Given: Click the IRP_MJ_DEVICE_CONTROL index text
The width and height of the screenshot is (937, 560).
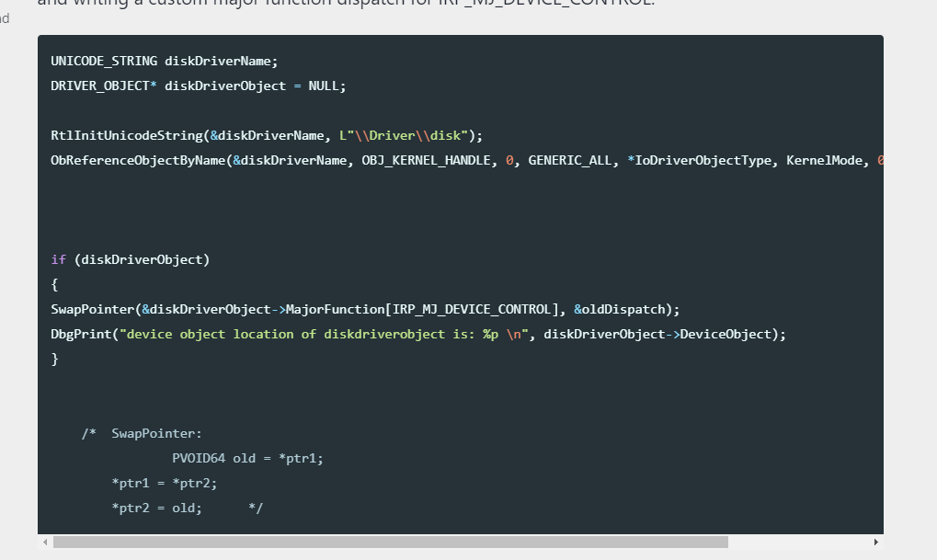Looking at the screenshot, I should [472, 310].
